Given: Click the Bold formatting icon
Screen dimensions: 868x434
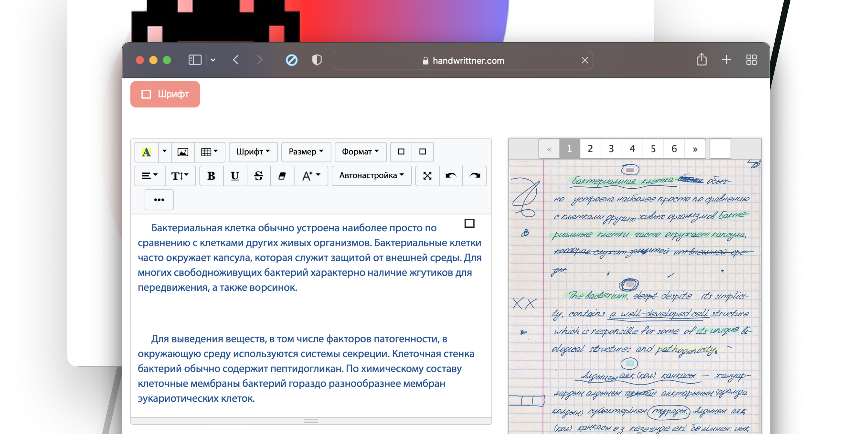Looking at the screenshot, I should click(211, 176).
